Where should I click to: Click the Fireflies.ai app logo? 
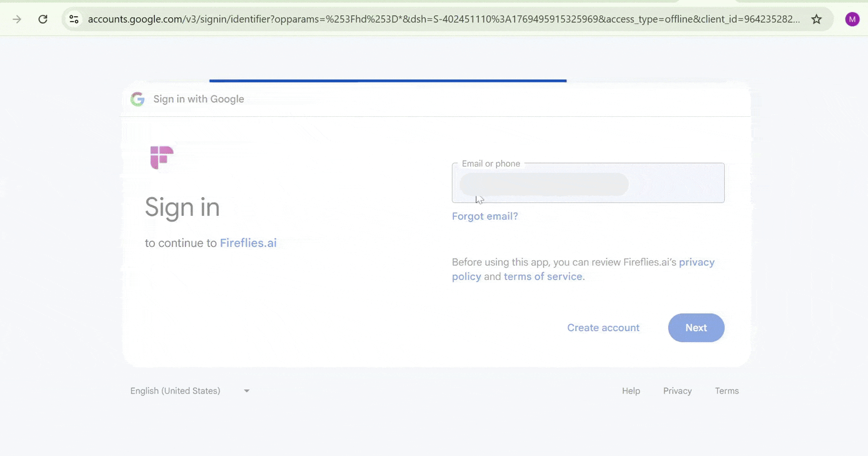[161, 157]
